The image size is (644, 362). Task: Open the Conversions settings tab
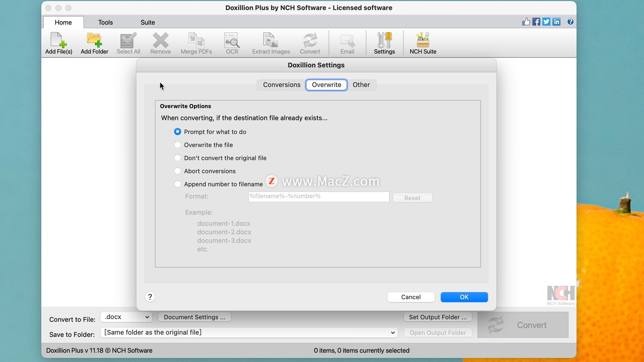(281, 85)
